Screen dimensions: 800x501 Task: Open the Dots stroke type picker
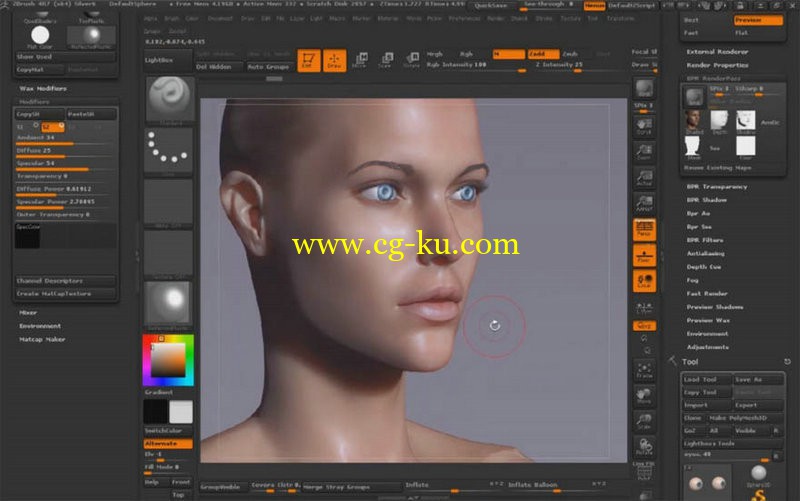(169, 152)
